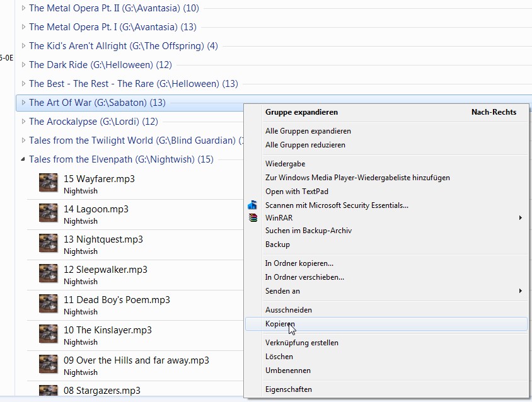Viewport: 532px width, 402px height.
Task: Click album art of 08 Stargazers.mp3
Action: coord(48,390)
